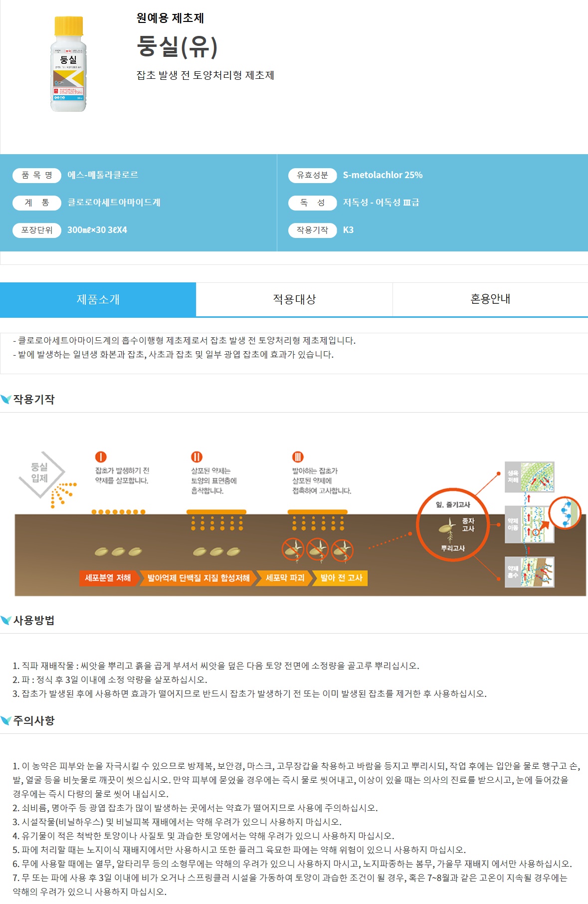Image resolution: width=588 pixels, height=904 pixels.
Task: Click the 품목명 label badge
Action: (x=37, y=175)
